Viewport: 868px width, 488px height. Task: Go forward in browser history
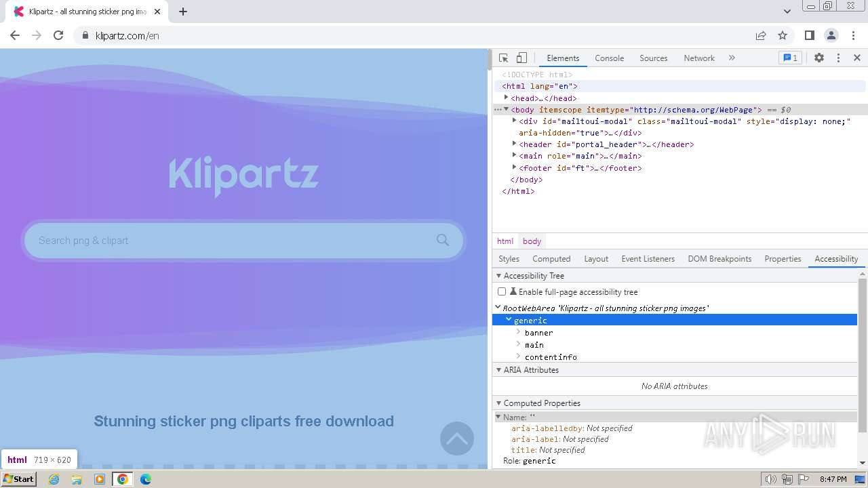pos(37,35)
